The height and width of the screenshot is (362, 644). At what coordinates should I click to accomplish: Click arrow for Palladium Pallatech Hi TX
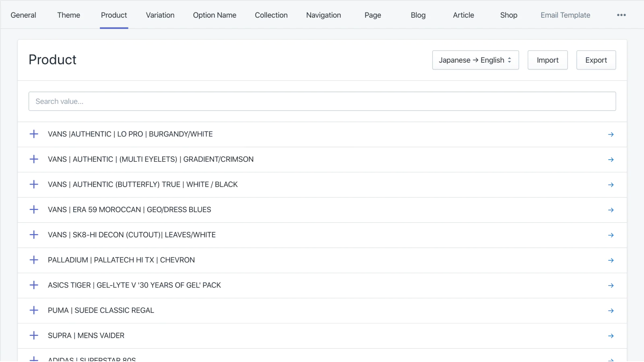(x=611, y=260)
